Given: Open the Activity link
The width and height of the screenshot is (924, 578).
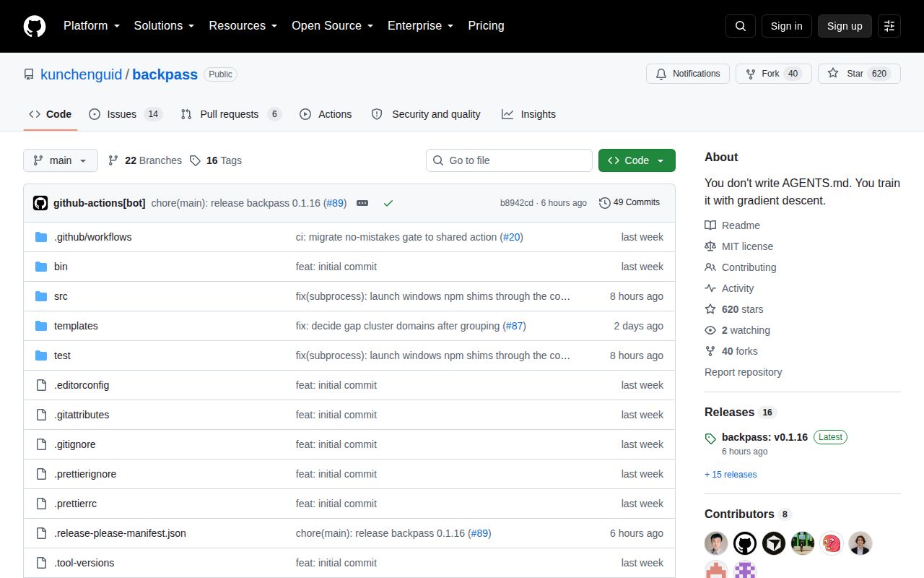Looking at the screenshot, I should [x=729, y=288].
